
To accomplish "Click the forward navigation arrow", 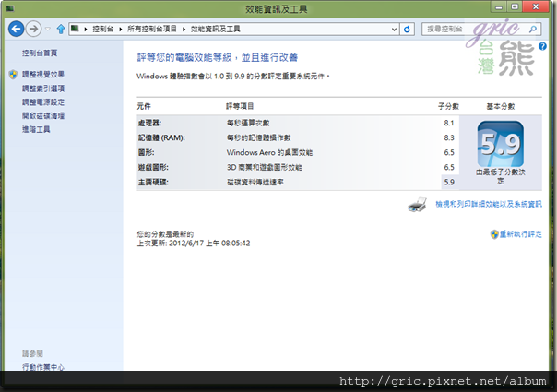I will pyautogui.click(x=33, y=29).
